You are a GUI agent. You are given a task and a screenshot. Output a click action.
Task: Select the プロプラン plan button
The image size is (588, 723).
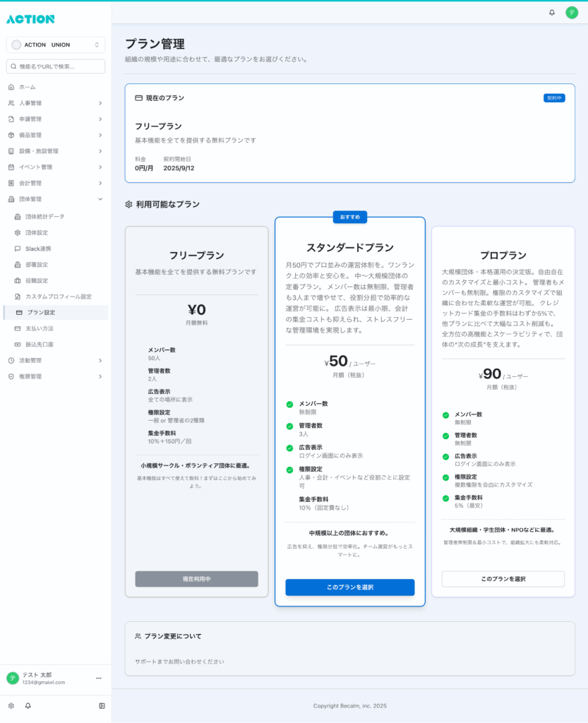(503, 579)
